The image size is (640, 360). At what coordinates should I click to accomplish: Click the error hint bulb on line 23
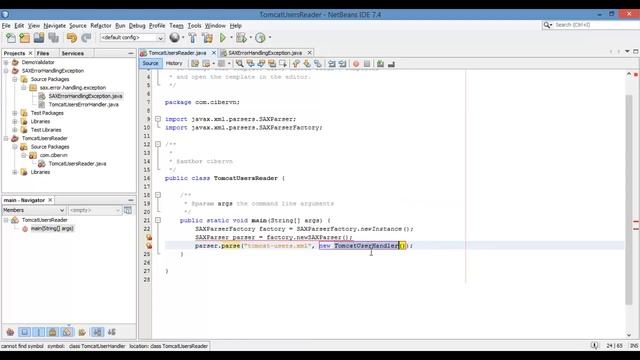coord(149,237)
